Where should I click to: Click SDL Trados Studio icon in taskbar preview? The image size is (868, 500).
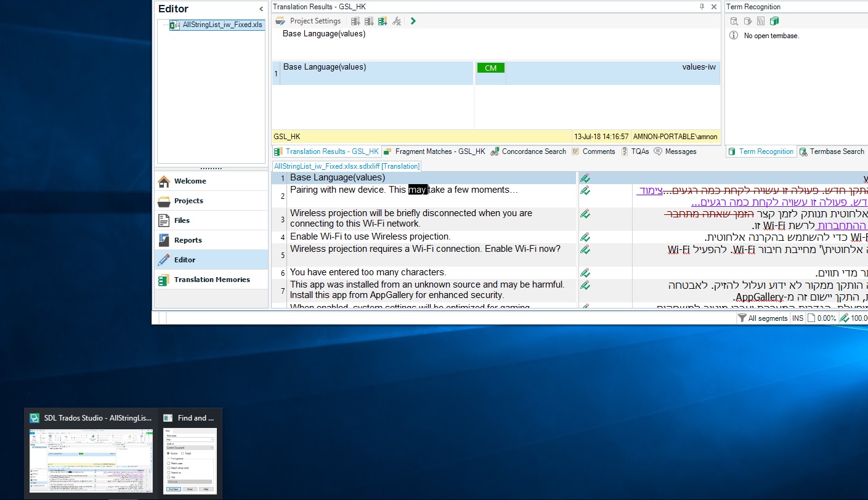point(35,418)
